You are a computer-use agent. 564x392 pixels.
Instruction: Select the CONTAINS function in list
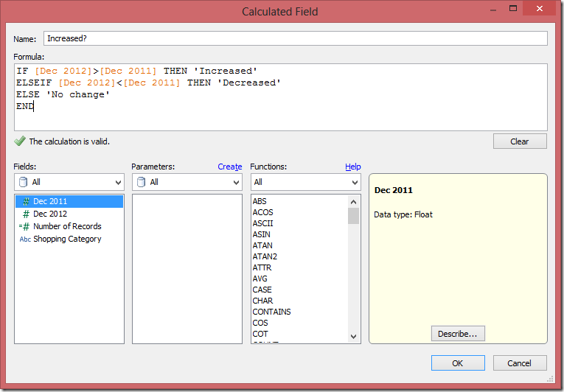tap(271, 312)
